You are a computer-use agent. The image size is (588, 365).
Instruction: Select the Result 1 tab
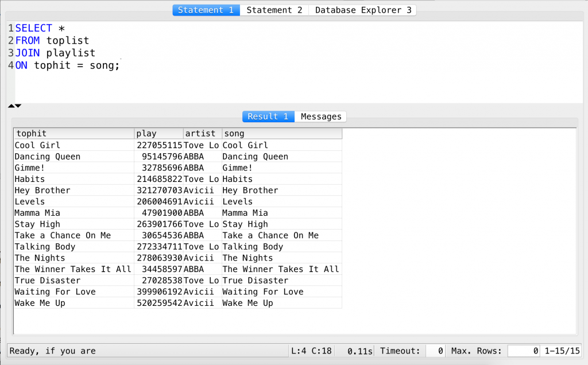268,117
